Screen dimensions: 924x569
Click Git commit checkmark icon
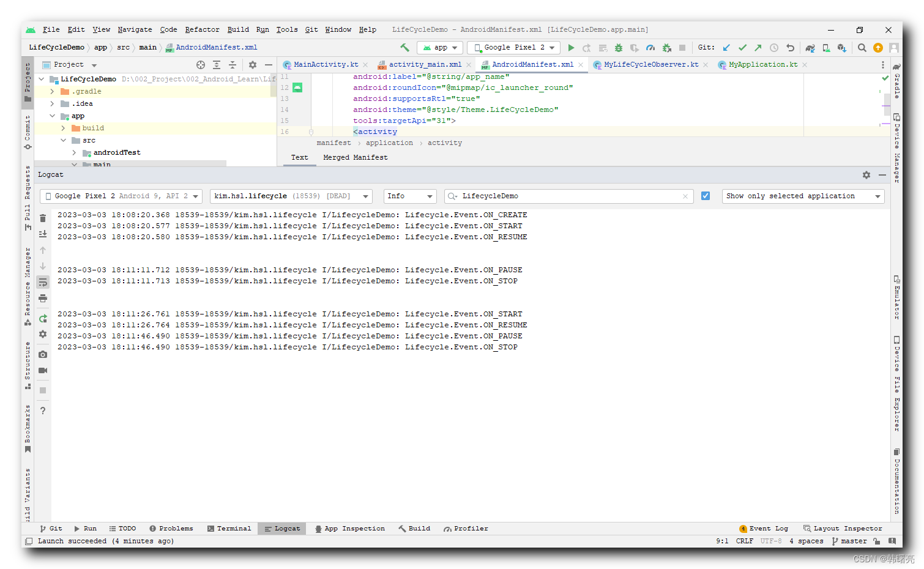[742, 48]
